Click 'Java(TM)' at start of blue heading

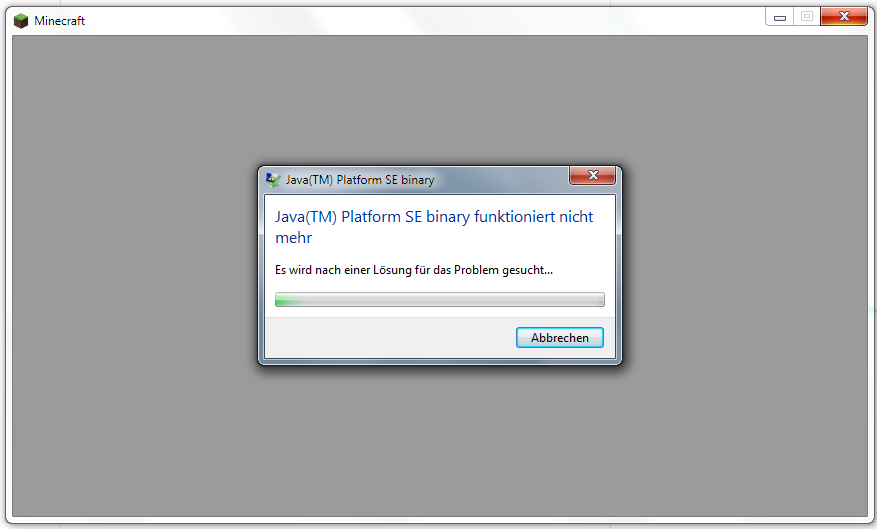click(x=306, y=217)
